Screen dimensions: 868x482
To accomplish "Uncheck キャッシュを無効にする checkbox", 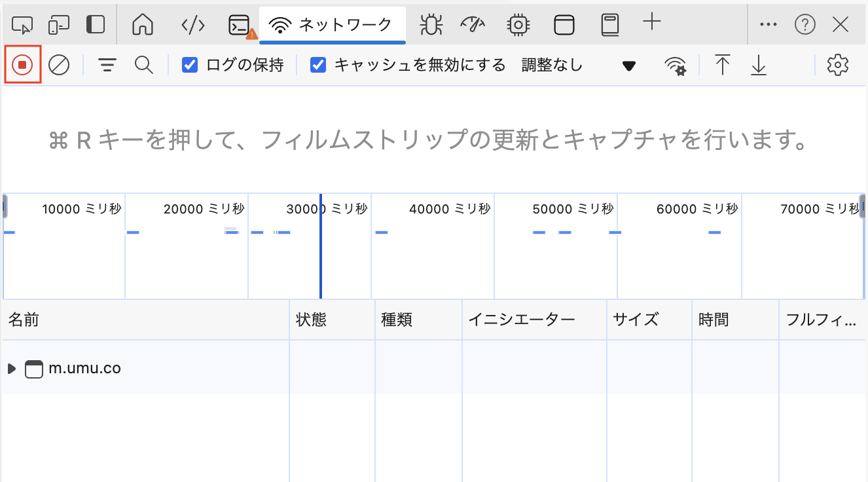I will [x=318, y=65].
